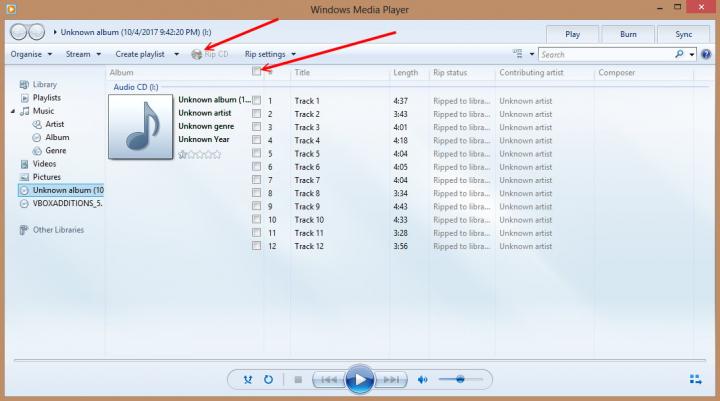
Task: Open the search options dropdown arrow
Action: [692, 55]
